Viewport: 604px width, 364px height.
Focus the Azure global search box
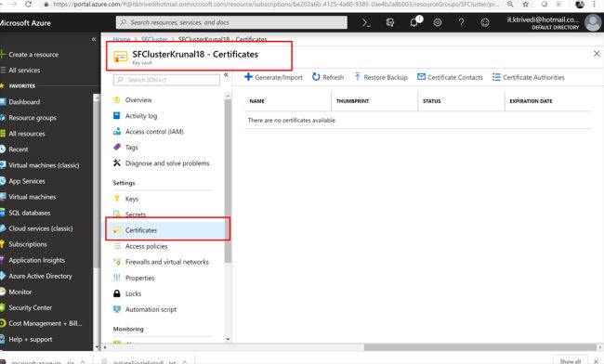click(231, 22)
